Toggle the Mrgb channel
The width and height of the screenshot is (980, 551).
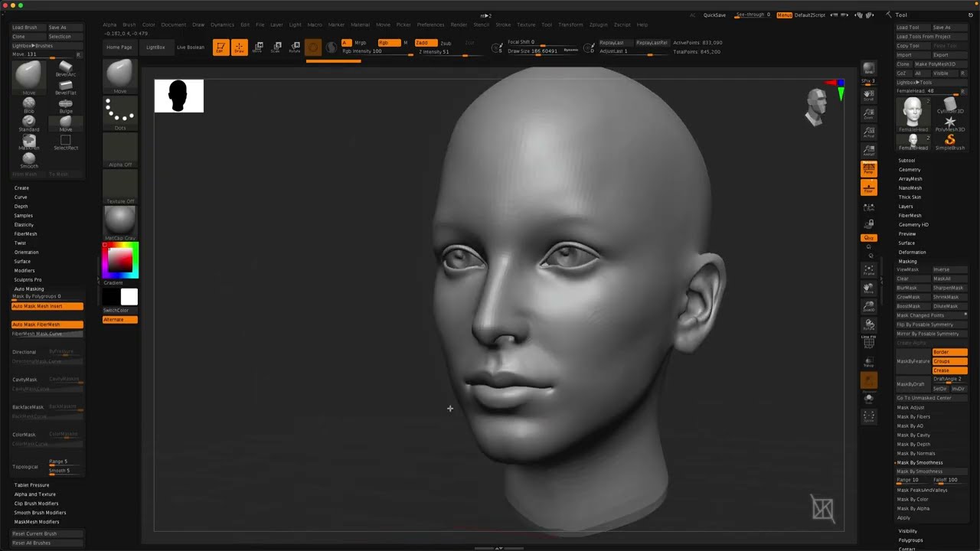(x=361, y=43)
